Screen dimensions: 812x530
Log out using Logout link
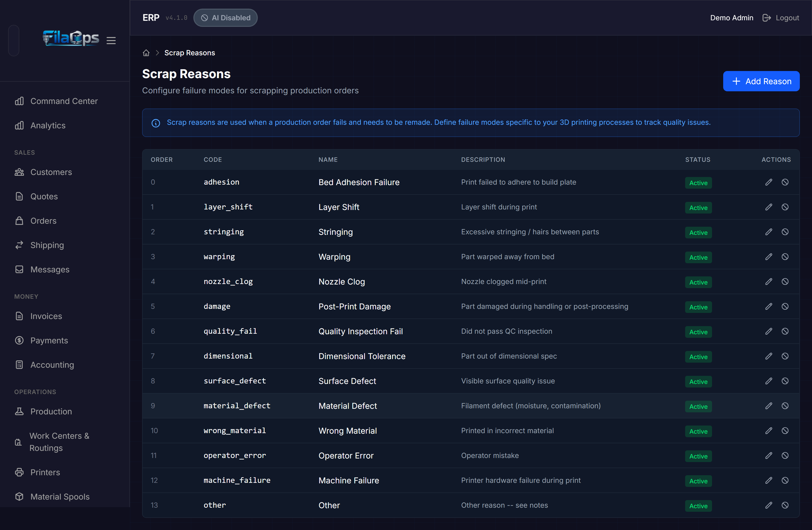(x=781, y=18)
